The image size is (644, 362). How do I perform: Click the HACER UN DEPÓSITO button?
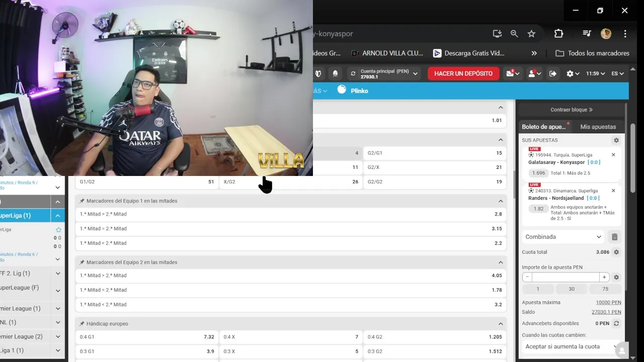[463, 73]
